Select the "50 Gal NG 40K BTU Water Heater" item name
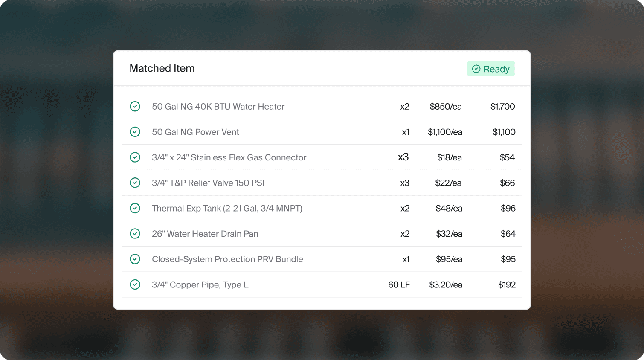This screenshot has height=360, width=644. coord(218,107)
